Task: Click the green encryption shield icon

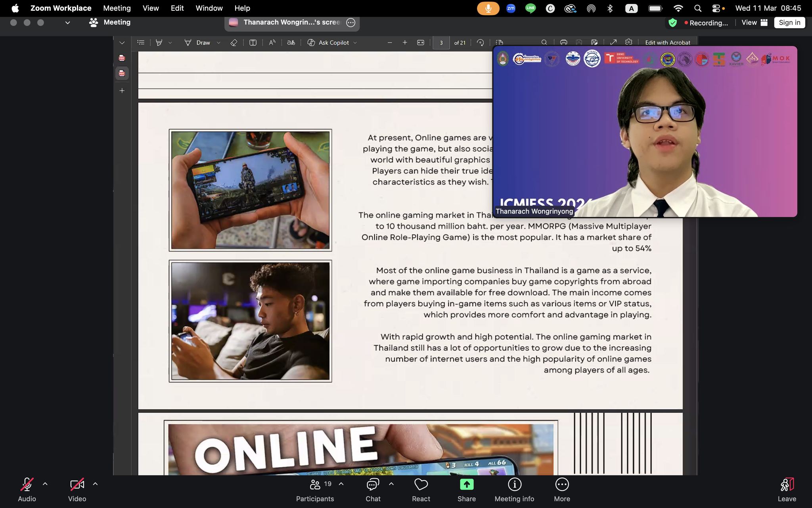Action: point(672,23)
